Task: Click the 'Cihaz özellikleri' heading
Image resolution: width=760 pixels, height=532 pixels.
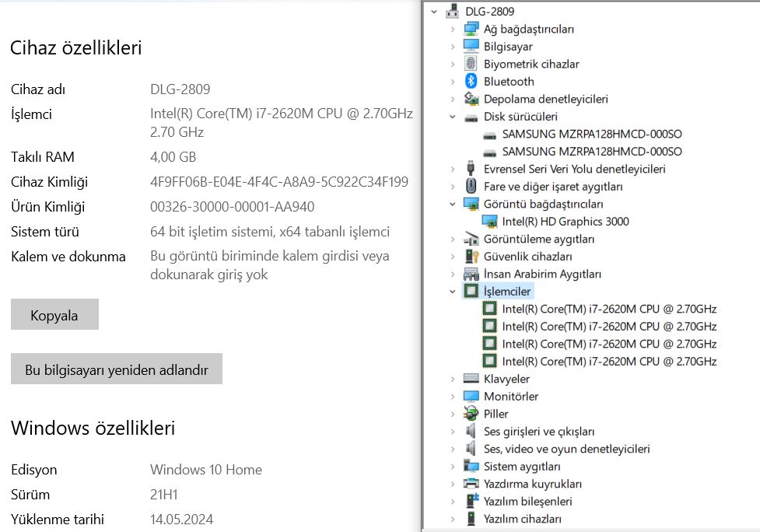Action: (x=76, y=47)
